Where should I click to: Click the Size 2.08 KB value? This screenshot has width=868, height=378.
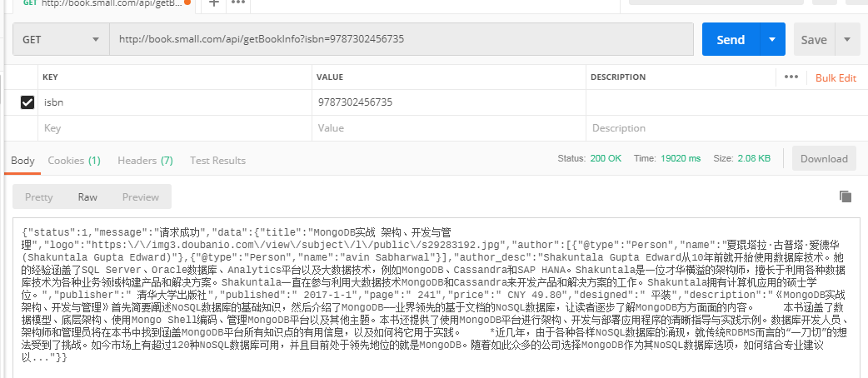click(x=753, y=158)
